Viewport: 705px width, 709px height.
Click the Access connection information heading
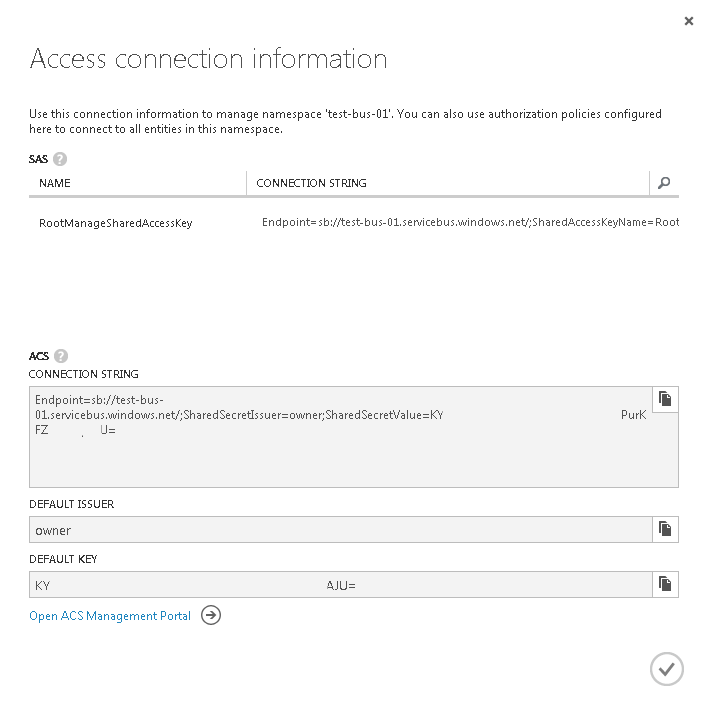[x=208, y=58]
